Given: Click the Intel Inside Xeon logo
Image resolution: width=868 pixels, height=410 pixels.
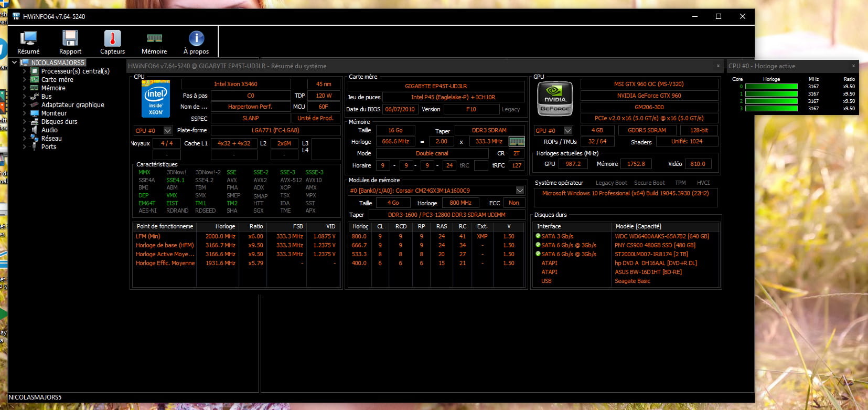Looking at the screenshot, I should coord(156,99).
